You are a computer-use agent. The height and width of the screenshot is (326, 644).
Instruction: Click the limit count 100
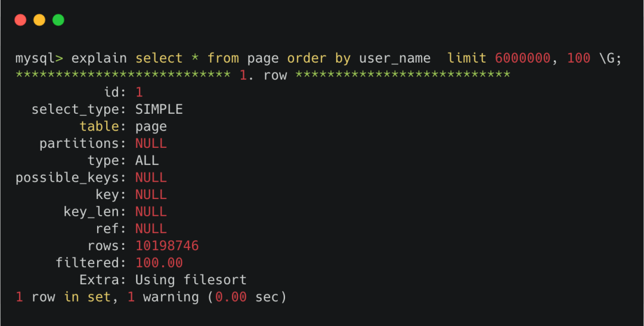(x=578, y=58)
